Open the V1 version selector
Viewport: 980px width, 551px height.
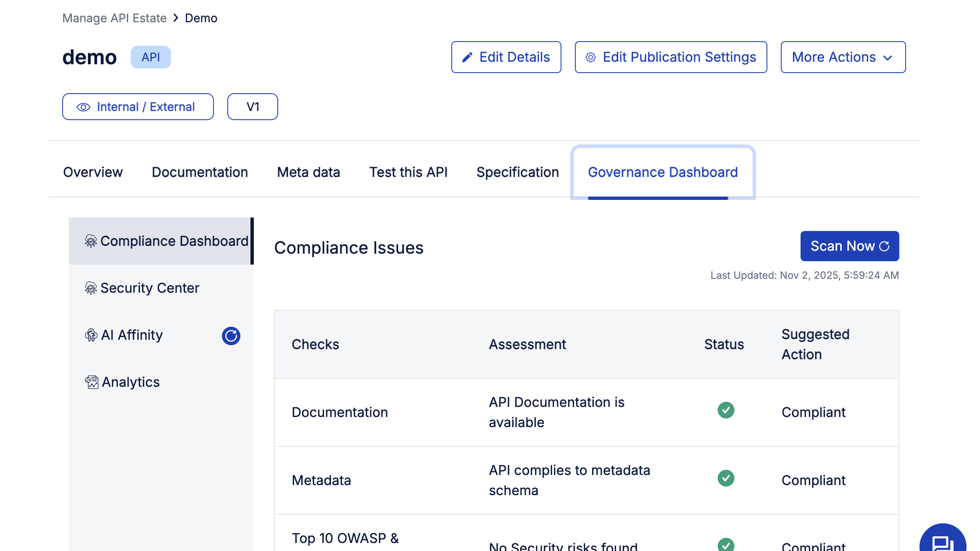tap(253, 107)
